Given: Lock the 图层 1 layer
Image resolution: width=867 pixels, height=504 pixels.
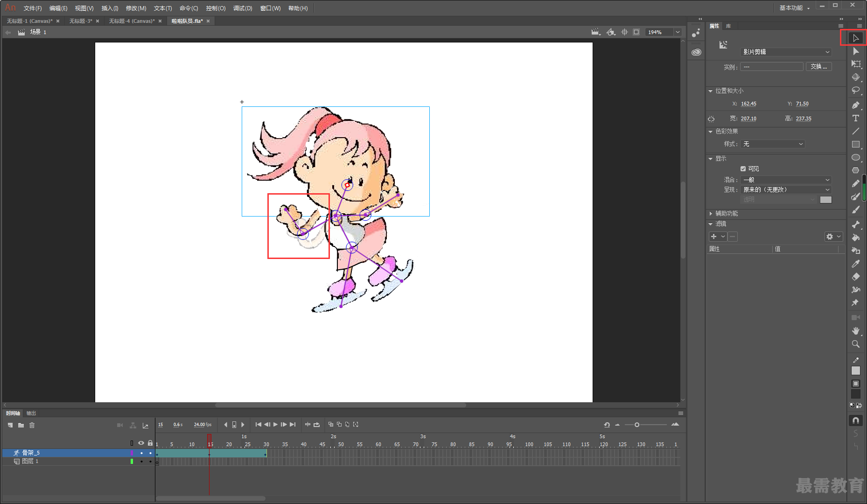Looking at the screenshot, I should pos(150,462).
